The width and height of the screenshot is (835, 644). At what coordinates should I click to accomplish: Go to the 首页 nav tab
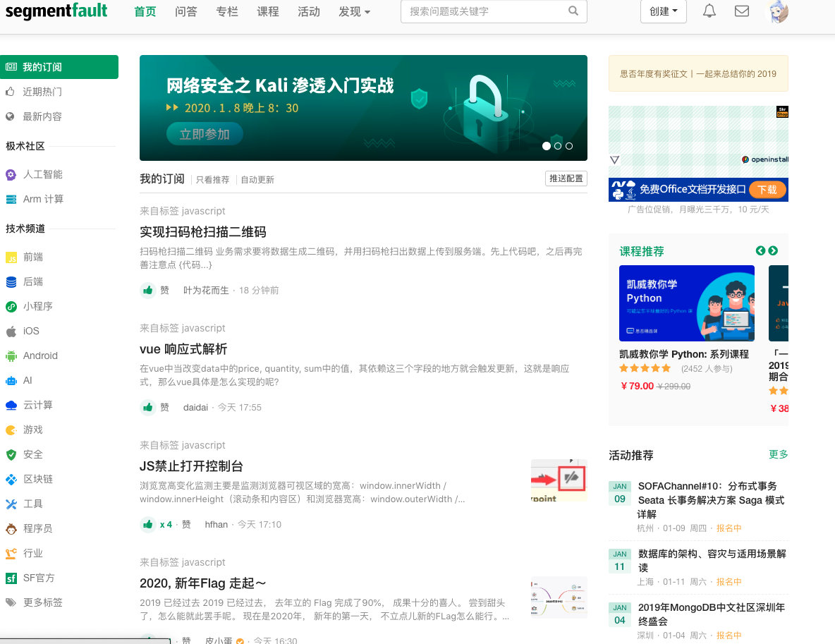[x=145, y=11]
